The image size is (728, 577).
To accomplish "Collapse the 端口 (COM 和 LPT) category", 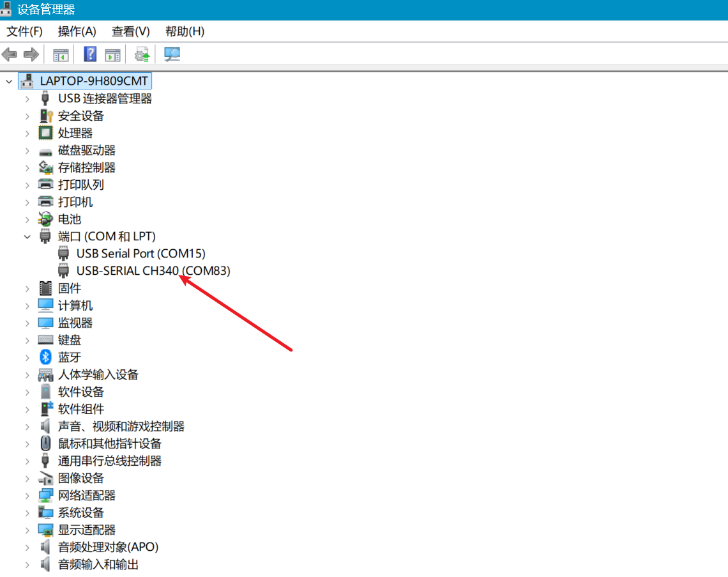I will 27,237.
